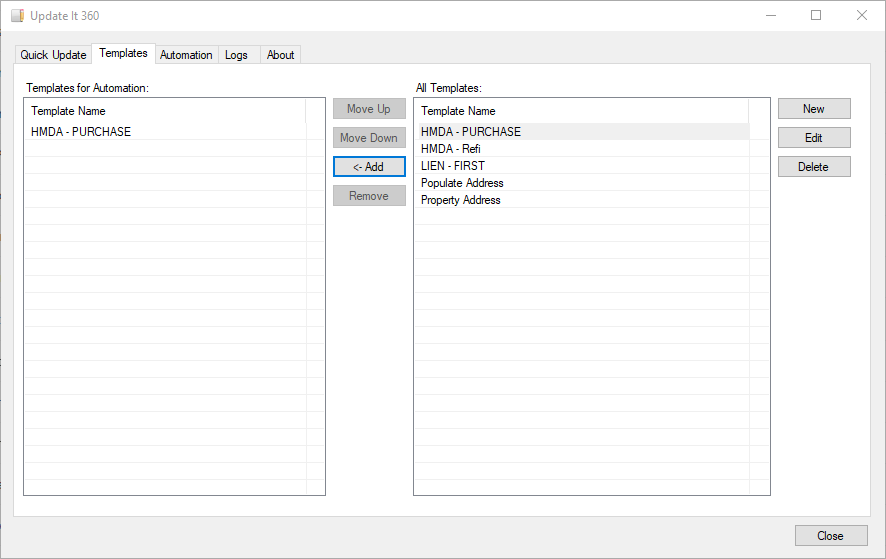Go to the Logs tab
The width and height of the screenshot is (886, 559).
coord(236,55)
